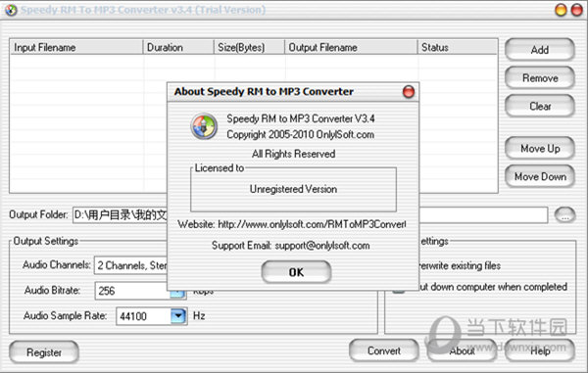The width and height of the screenshot is (588, 373).
Task: Minimize main window with yellow button
Action: [x=561, y=10]
